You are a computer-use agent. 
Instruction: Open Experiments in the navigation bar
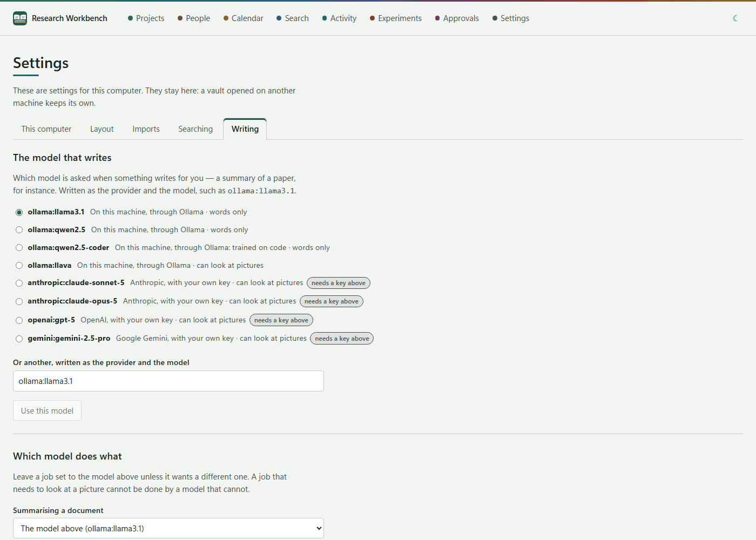coord(395,18)
